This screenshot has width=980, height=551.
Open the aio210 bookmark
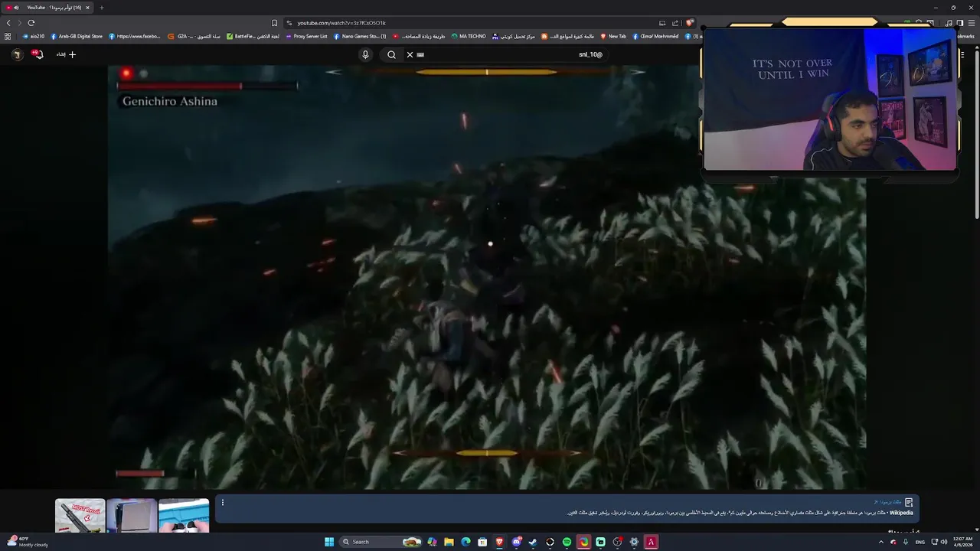click(x=34, y=36)
